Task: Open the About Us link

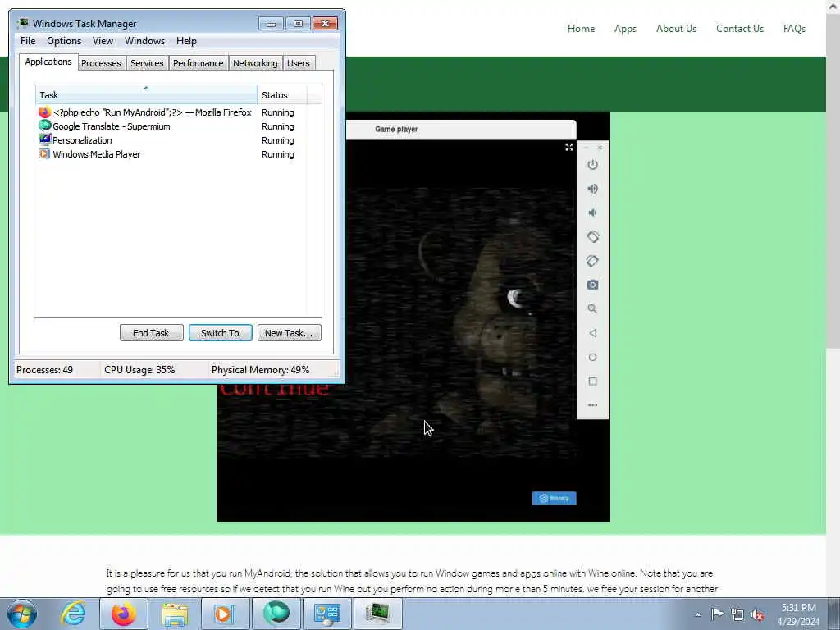Action: click(x=676, y=29)
